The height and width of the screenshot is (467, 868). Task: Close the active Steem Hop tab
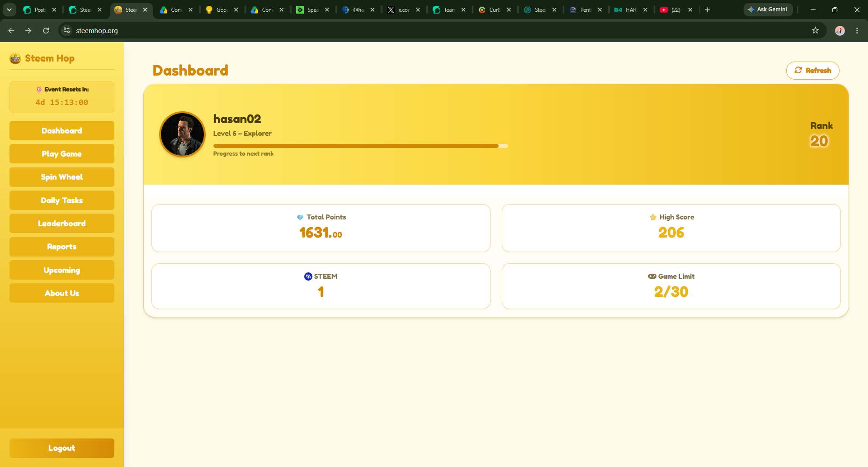(x=145, y=10)
